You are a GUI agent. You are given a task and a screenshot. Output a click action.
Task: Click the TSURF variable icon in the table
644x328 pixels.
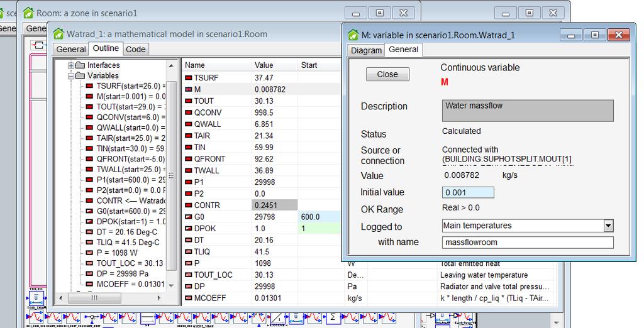point(189,77)
